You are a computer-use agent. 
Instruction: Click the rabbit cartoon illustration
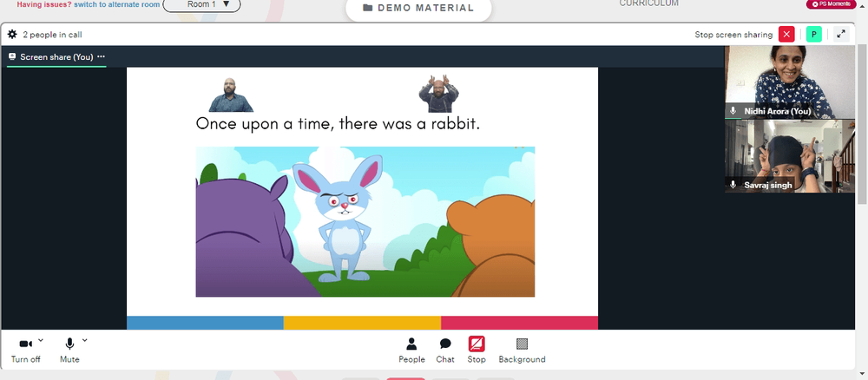[x=365, y=222]
